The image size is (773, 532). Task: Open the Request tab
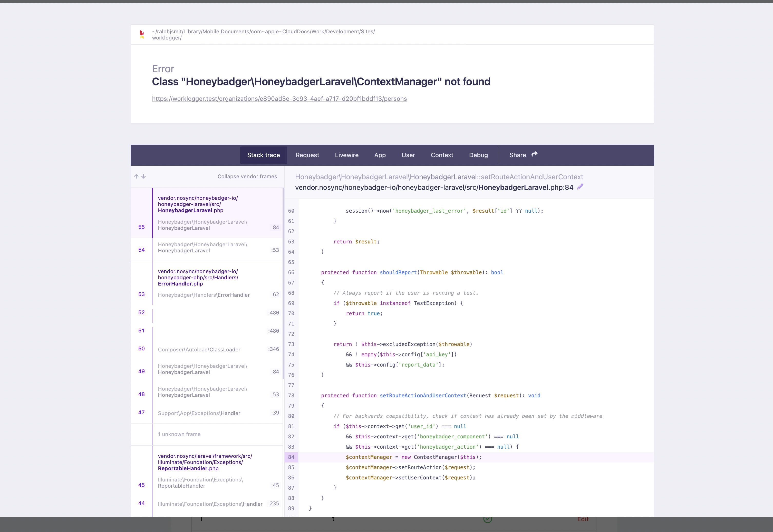(x=307, y=155)
